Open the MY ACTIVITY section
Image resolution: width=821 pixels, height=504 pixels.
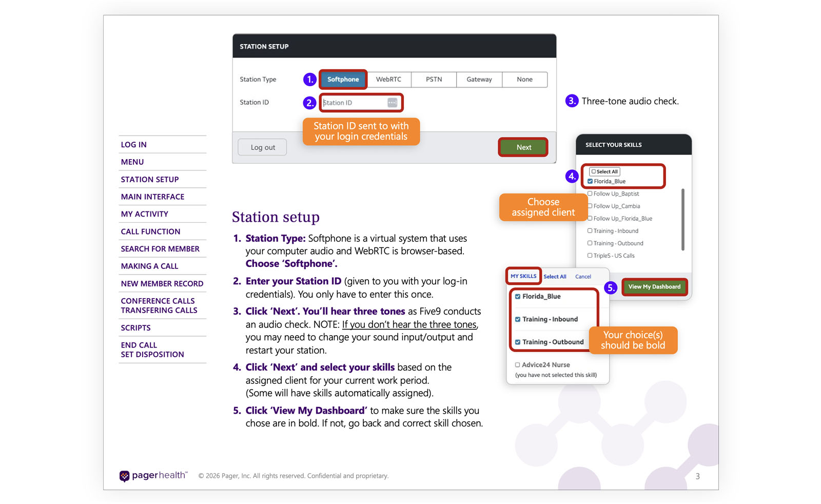145,214
